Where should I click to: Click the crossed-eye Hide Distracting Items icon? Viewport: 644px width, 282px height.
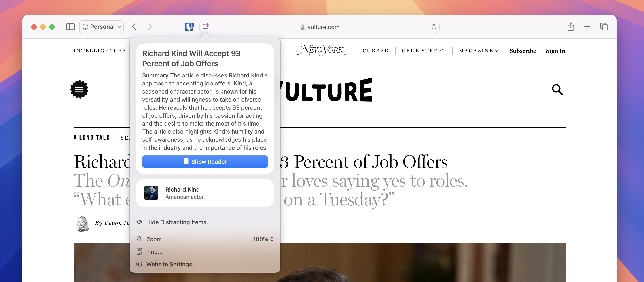tap(139, 222)
